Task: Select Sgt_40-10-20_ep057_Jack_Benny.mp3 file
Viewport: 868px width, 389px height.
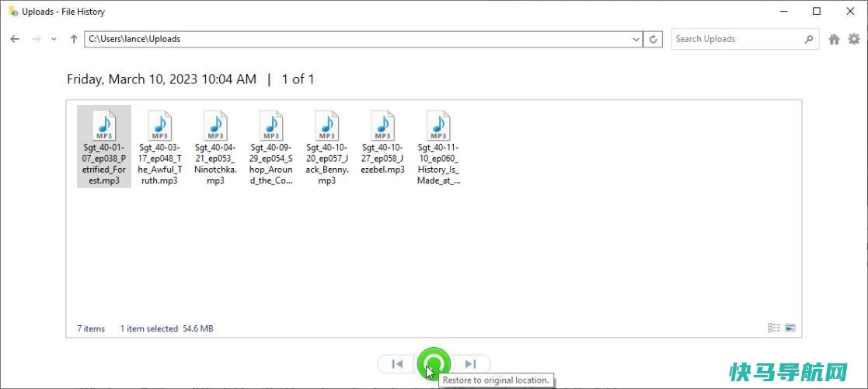Action: [327, 147]
